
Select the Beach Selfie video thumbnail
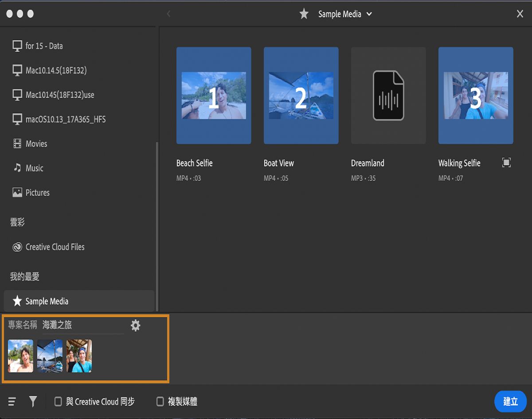(x=214, y=96)
